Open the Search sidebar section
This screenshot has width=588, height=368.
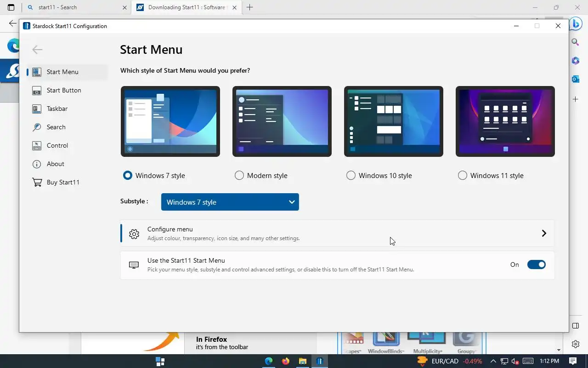[x=67, y=127]
